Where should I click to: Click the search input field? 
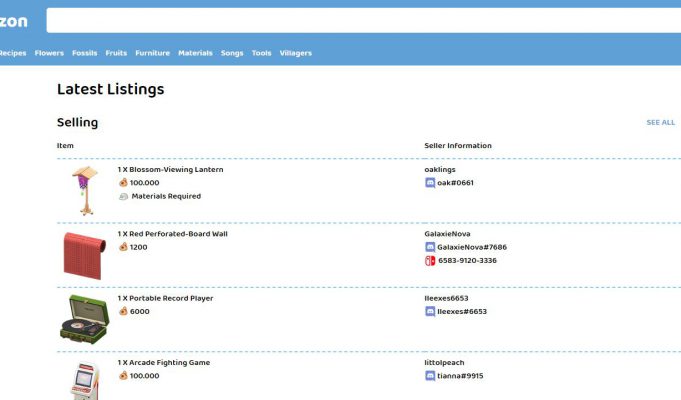pos(360,21)
